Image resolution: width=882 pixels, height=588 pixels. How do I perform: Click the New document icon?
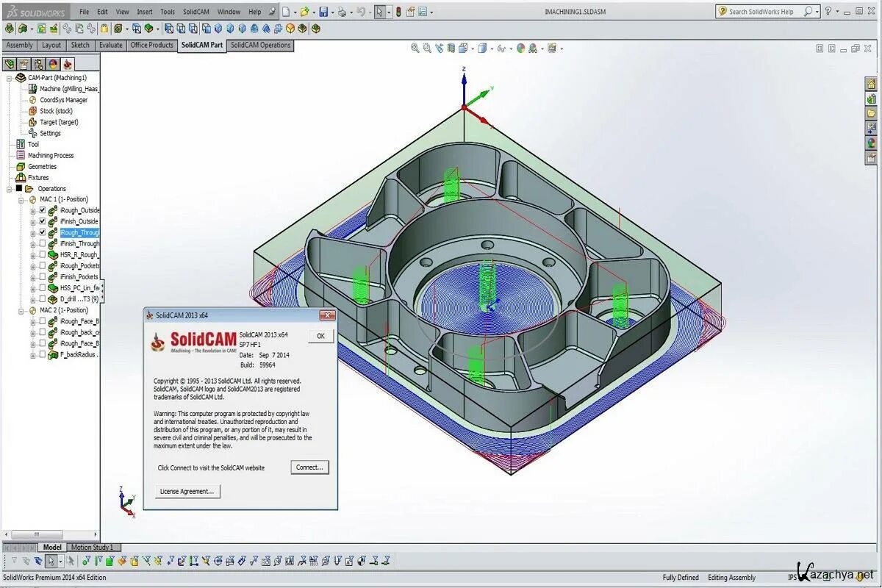pyautogui.click(x=286, y=12)
